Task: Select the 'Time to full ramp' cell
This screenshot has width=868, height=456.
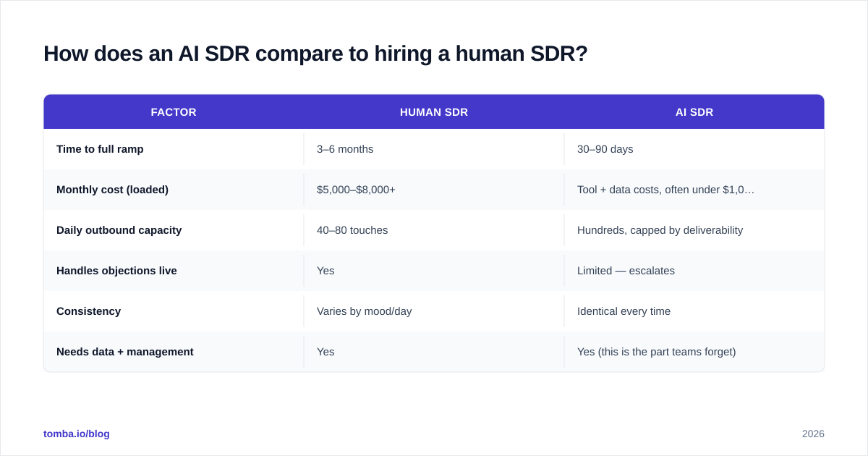Action: [174, 149]
